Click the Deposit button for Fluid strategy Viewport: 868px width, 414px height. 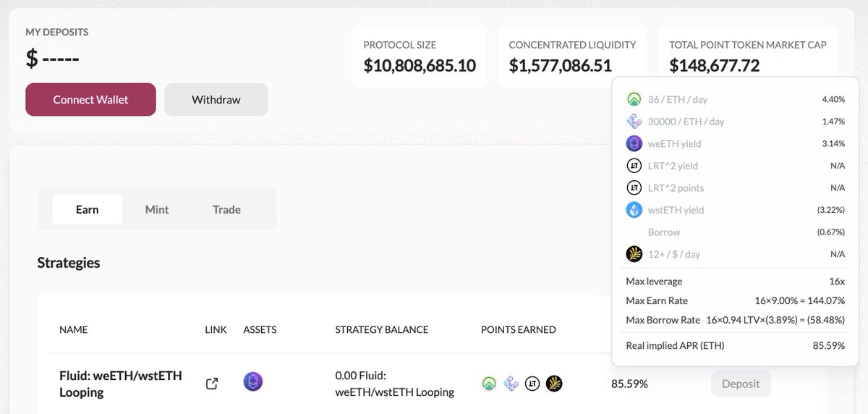[741, 384]
